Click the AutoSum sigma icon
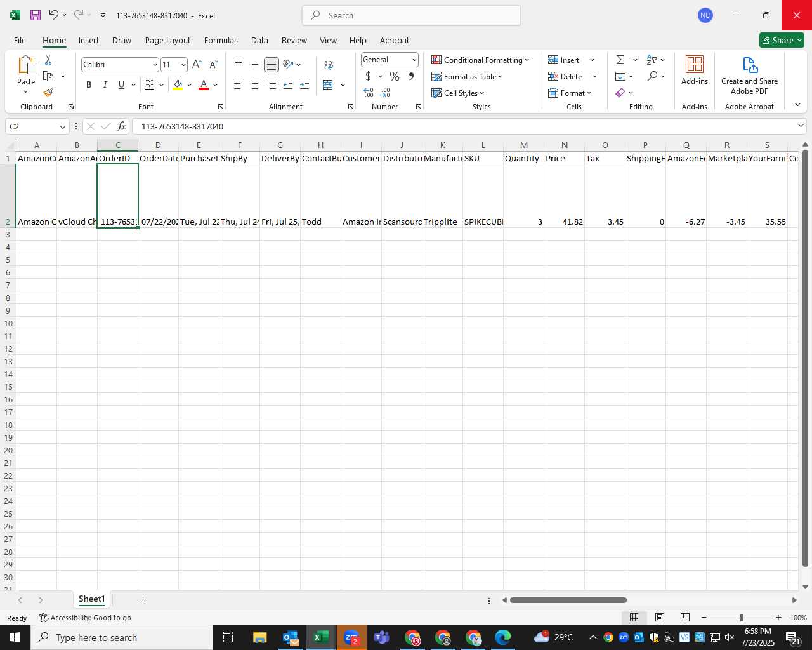 pos(620,60)
